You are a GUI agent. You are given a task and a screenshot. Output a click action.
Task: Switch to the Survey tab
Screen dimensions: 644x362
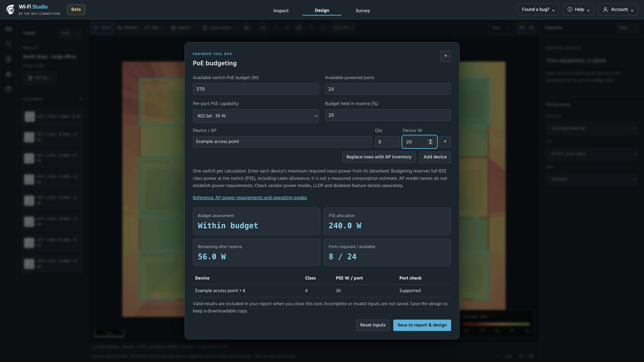(x=363, y=11)
